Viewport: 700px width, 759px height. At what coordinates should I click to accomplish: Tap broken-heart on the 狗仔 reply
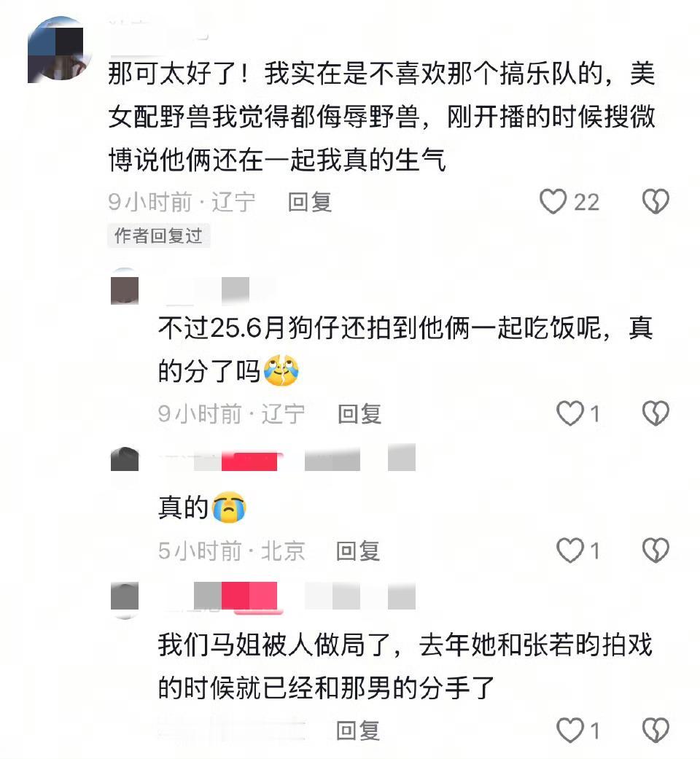coord(656,413)
